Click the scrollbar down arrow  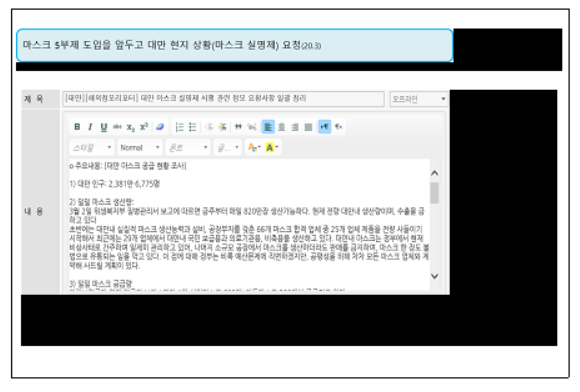point(435,276)
